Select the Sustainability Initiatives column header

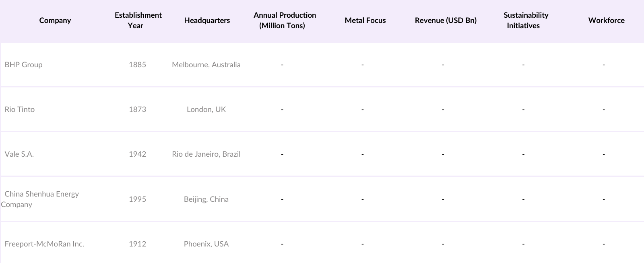click(526, 21)
